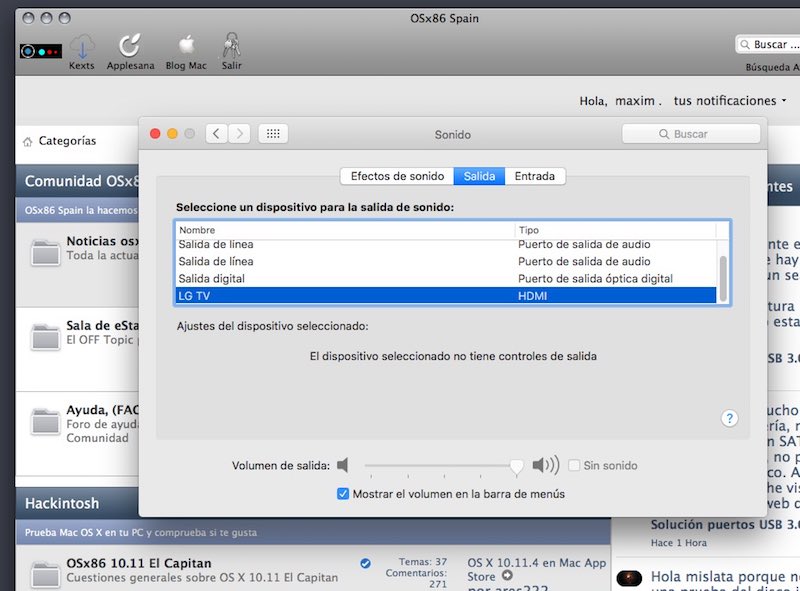Viewport: 800px width, 591px height.
Task: Sort devices by Tipo column
Action: point(615,230)
